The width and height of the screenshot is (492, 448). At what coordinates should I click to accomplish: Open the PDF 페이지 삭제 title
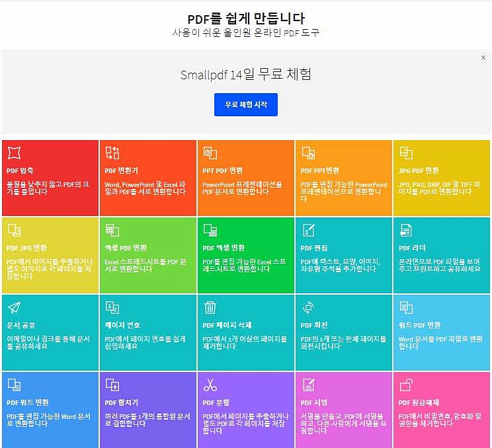point(227,325)
